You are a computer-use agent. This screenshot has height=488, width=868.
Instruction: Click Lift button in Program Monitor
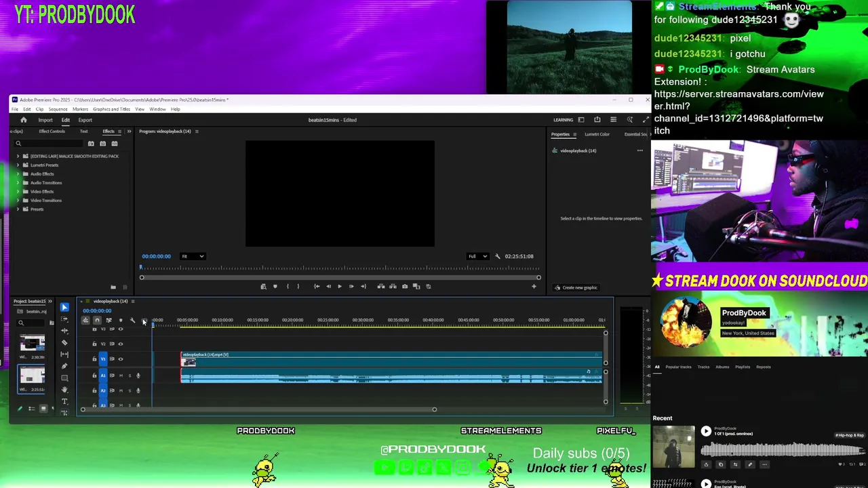click(x=381, y=286)
